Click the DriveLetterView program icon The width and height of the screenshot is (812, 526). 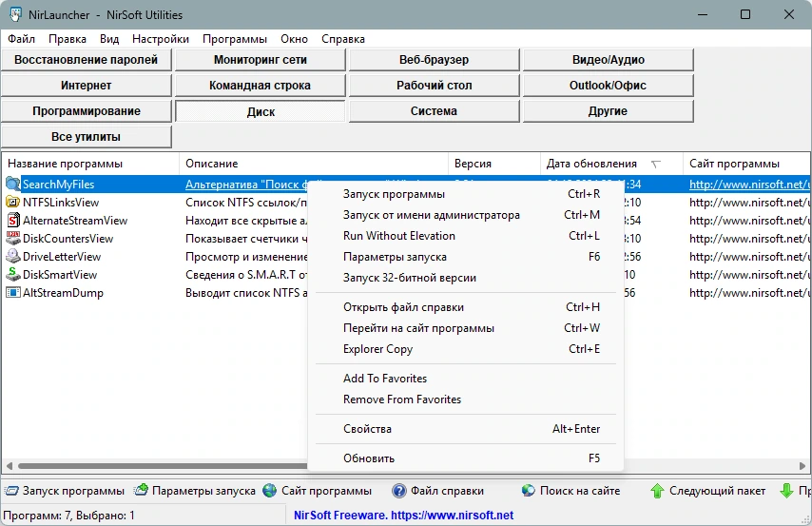point(13,257)
